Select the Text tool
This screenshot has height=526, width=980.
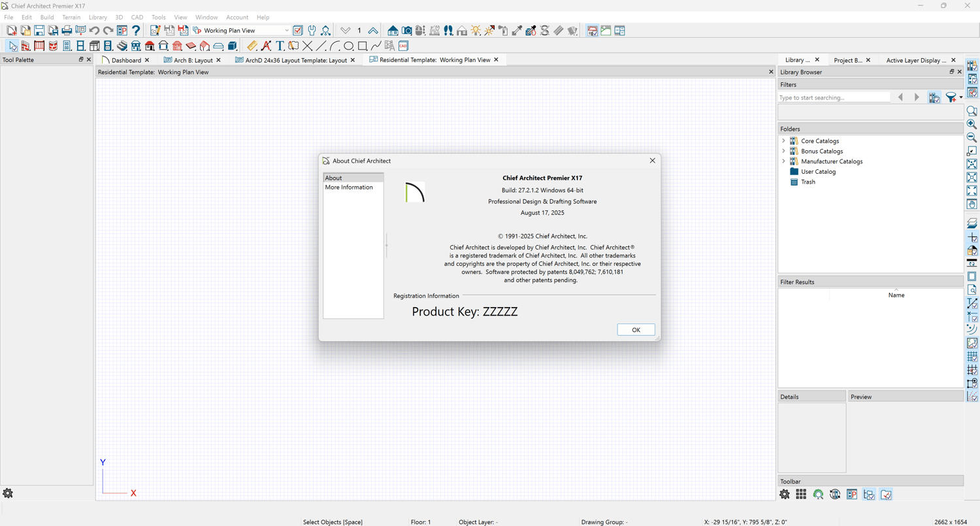(280, 46)
